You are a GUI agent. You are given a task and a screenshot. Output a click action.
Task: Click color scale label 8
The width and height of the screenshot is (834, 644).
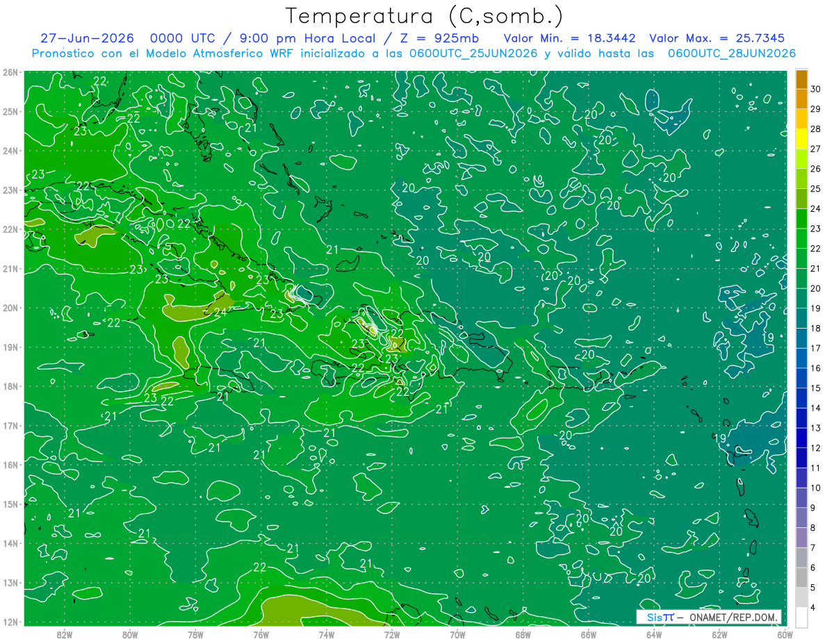(x=814, y=527)
